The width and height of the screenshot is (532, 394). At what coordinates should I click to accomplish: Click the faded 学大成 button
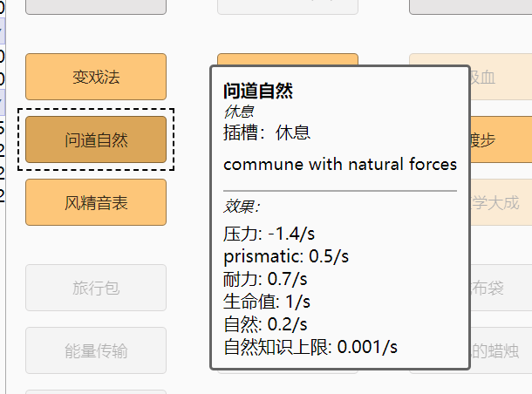501,203
